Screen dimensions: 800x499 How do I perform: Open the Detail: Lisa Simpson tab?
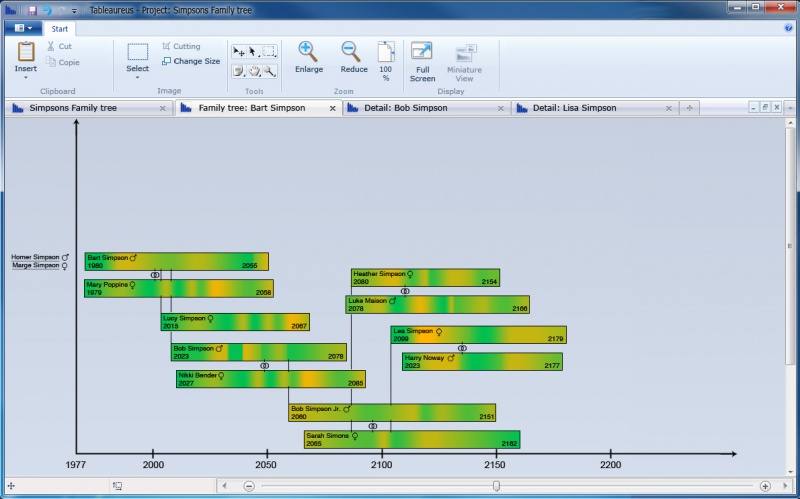(574, 108)
